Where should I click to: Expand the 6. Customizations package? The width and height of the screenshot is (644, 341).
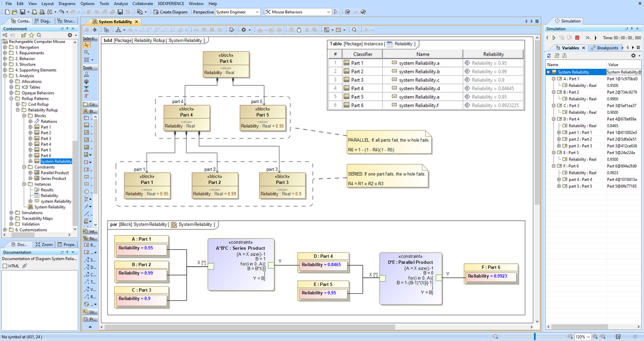[x=5, y=230]
